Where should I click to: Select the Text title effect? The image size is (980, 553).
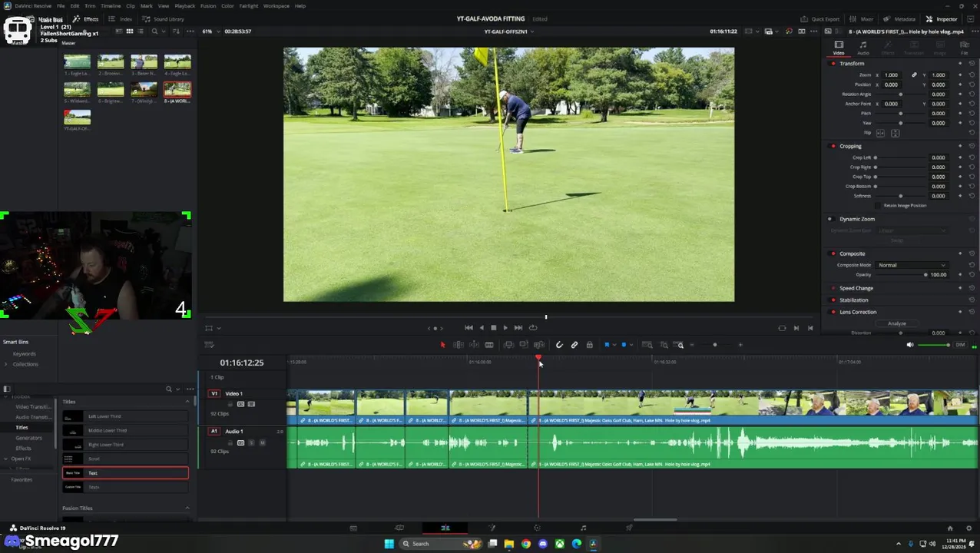[125, 473]
